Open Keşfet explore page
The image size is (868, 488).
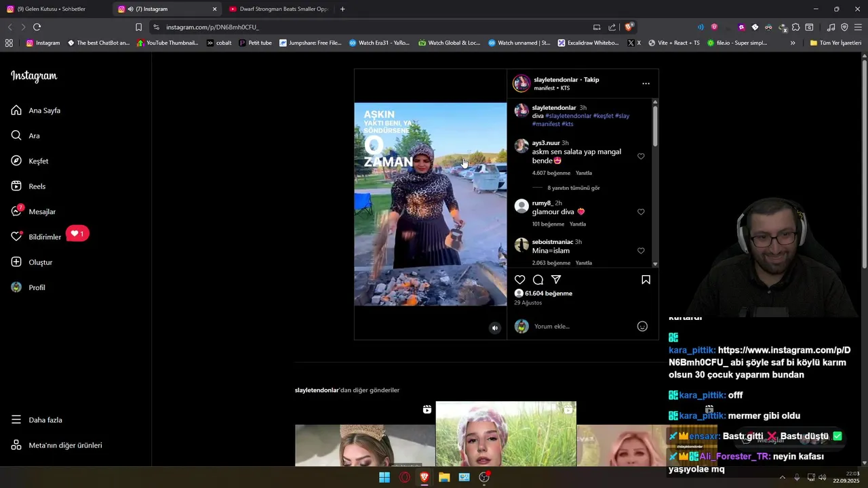coord(30,161)
